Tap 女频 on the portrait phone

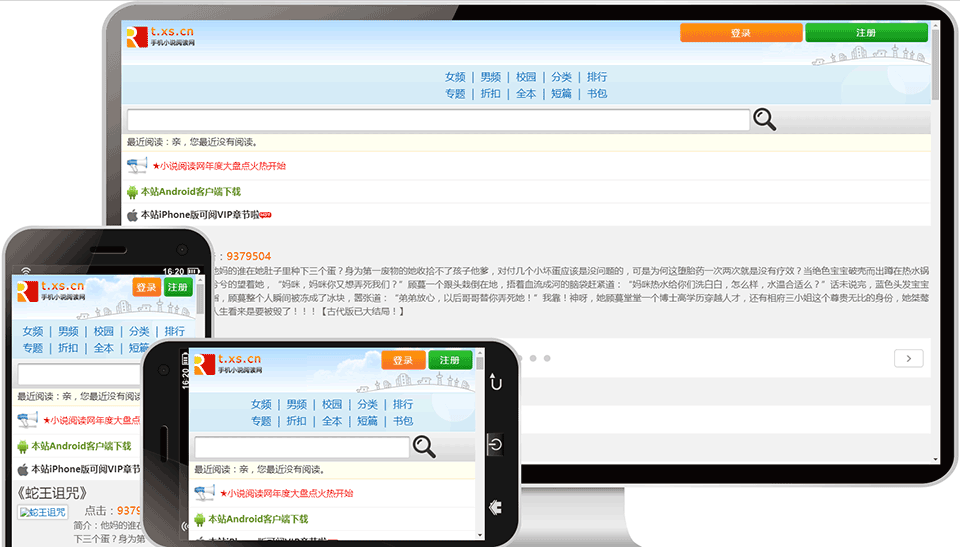tap(33, 331)
